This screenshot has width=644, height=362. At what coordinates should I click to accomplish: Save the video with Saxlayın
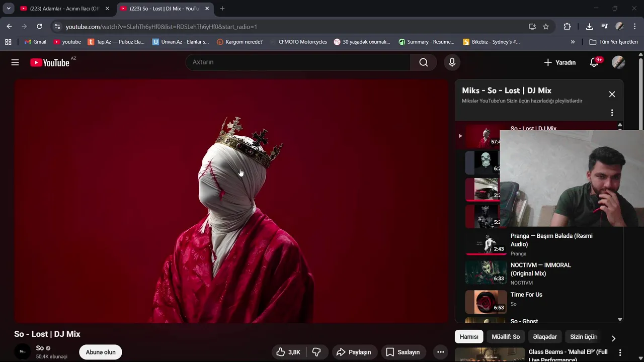click(403, 352)
